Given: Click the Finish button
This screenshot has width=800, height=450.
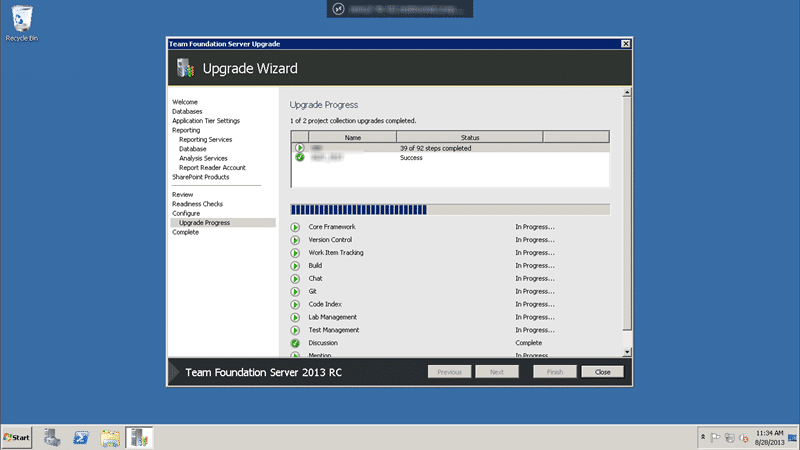Looking at the screenshot, I should (x=555, y=372).
